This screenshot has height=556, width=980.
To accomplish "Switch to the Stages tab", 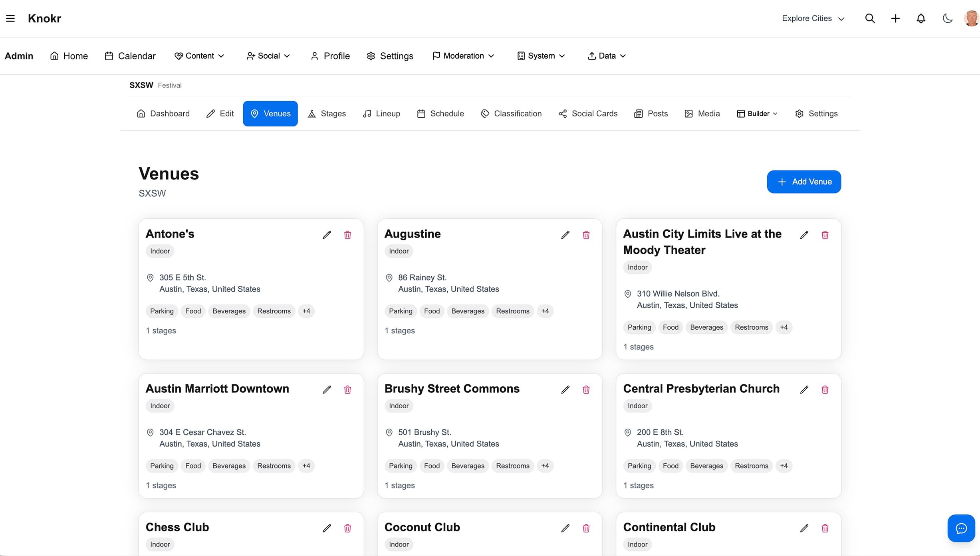I will 327,113.
